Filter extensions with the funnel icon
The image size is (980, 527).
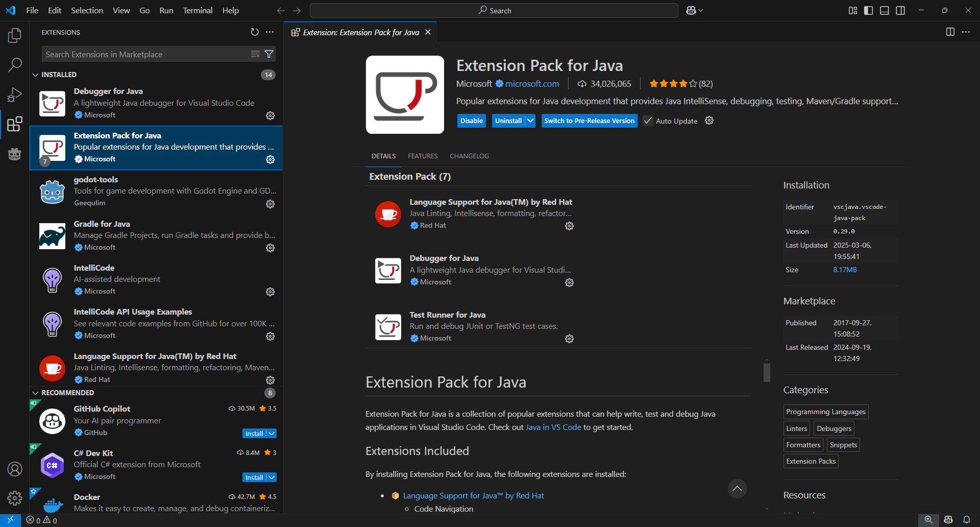pos(269,54)
